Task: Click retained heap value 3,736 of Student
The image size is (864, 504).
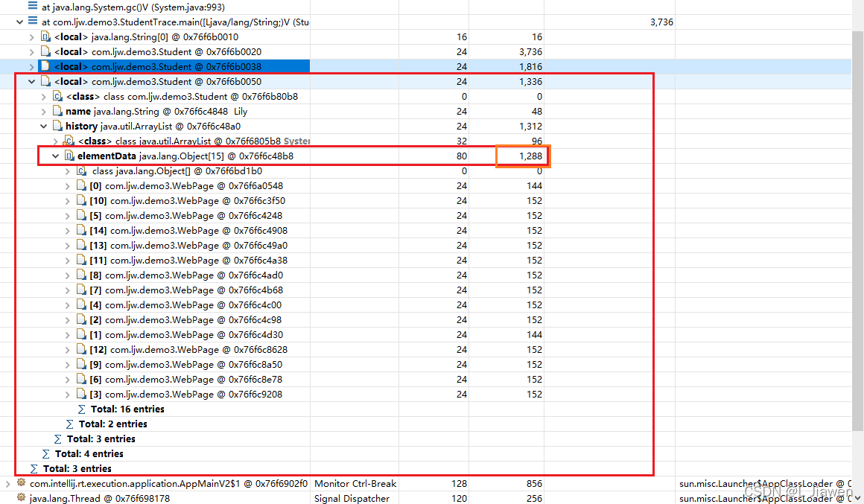Action: (530, 52)
